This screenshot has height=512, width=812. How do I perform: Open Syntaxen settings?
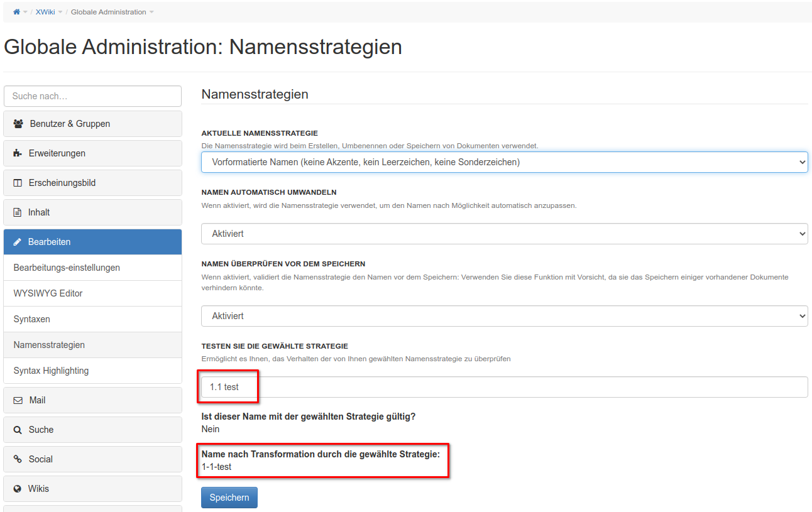coord(92,319)
